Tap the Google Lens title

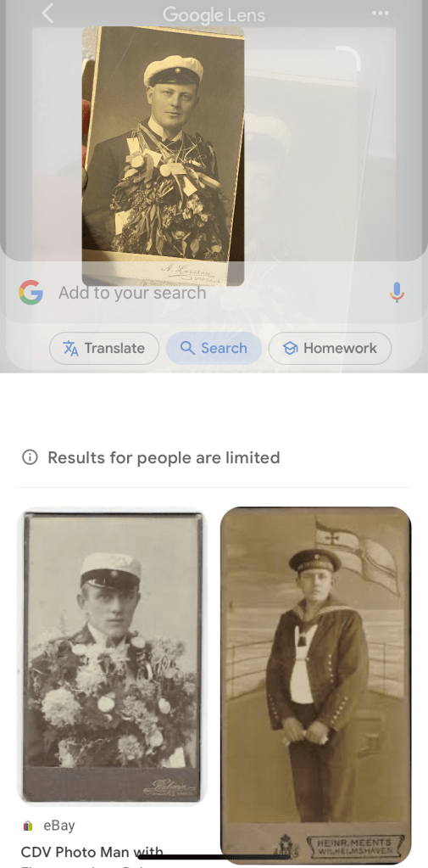[x=214, y=14]
